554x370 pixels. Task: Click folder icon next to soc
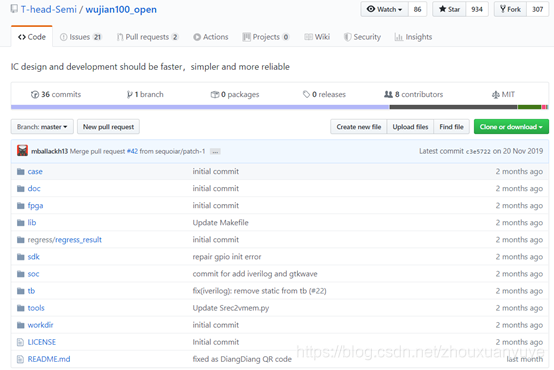point(20,274)
